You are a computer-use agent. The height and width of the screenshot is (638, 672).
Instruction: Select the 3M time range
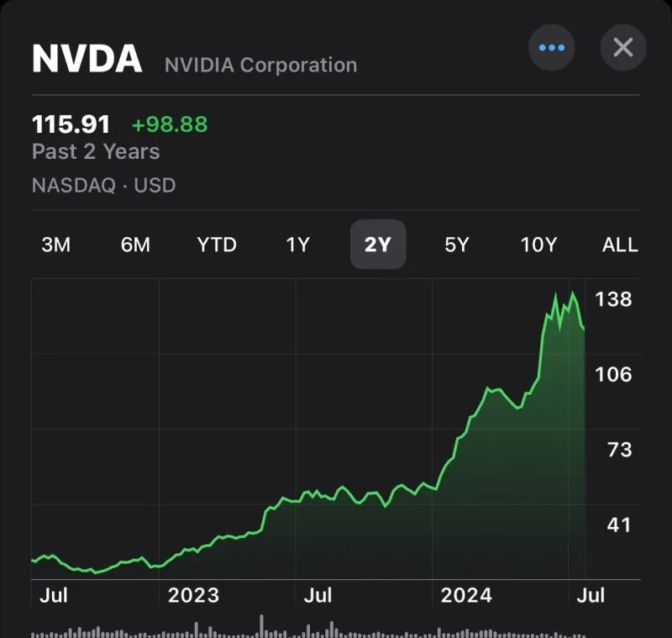coord(55,245)
